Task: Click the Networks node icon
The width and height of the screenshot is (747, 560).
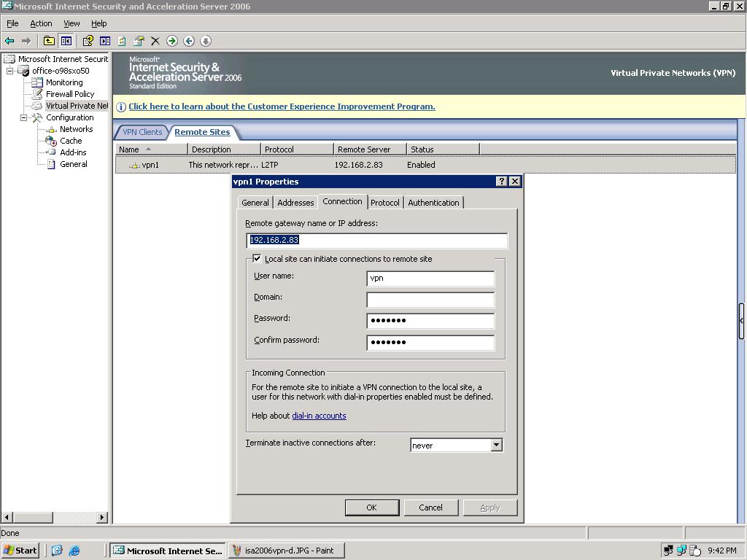Action: tap(51, 129)
